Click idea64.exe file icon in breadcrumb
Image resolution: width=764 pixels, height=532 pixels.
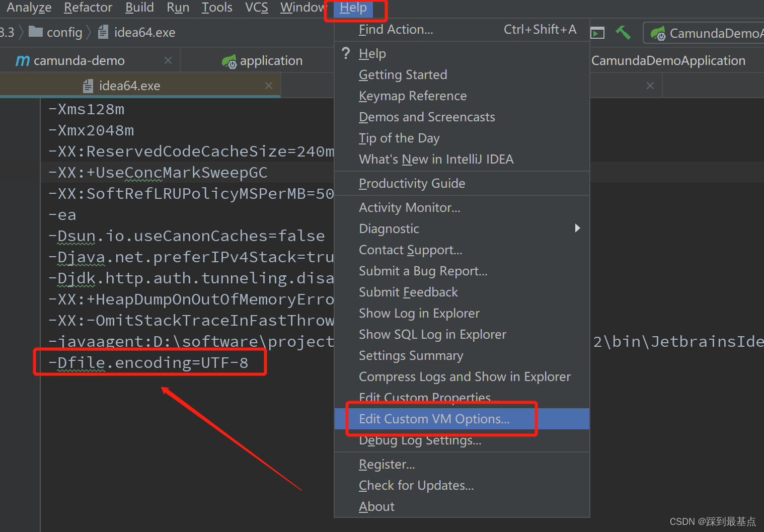[x=103, y=32]
